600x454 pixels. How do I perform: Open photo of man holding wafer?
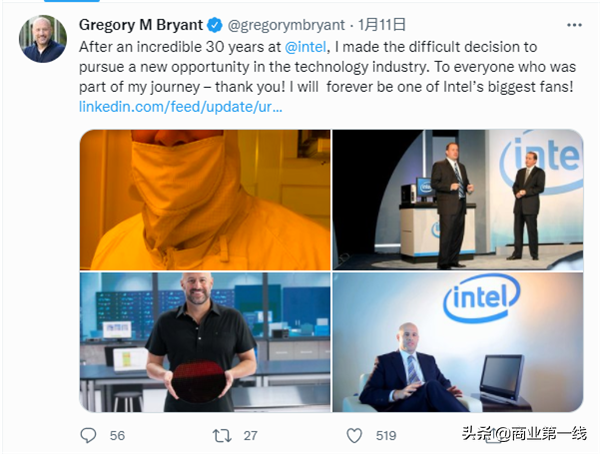pos(205,342)
